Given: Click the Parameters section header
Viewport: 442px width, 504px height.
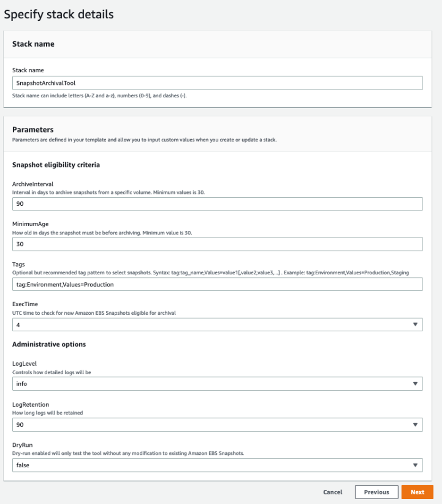Looking at the screenshot, I should click(29, 130).
